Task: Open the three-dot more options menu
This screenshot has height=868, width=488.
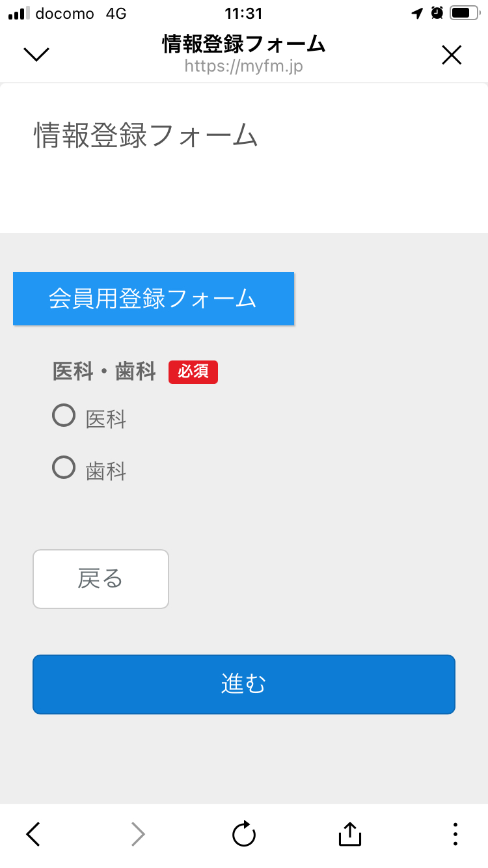Action: pos(455,834)
